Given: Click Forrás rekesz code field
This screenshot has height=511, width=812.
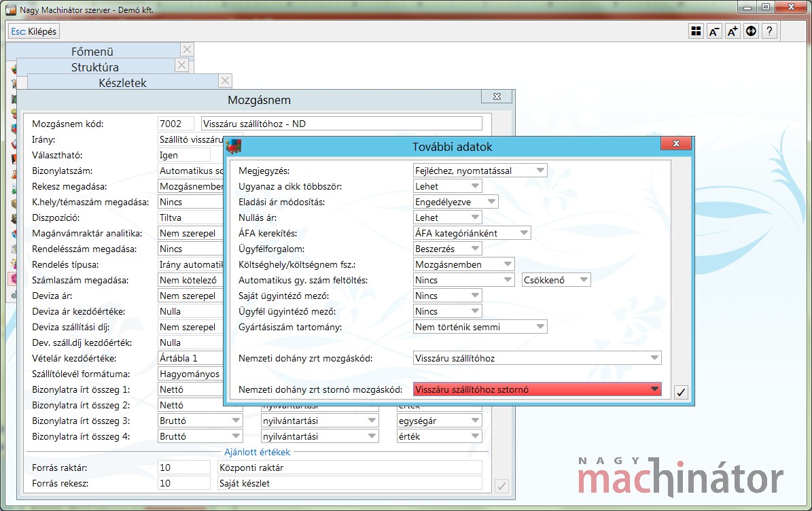Looking at the screenshot, I should click(x=184, y=483).
